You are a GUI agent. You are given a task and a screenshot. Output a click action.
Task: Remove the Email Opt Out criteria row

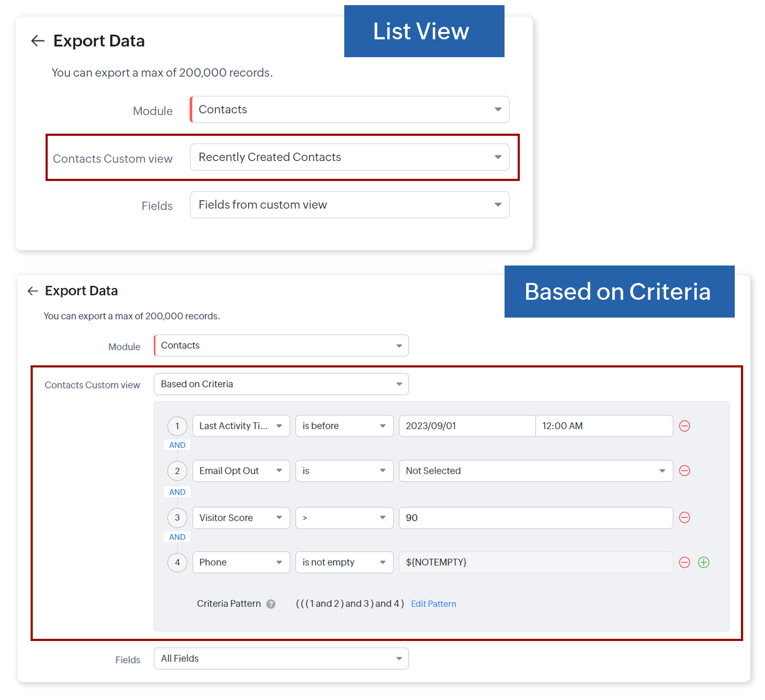(x=684, y=471)
